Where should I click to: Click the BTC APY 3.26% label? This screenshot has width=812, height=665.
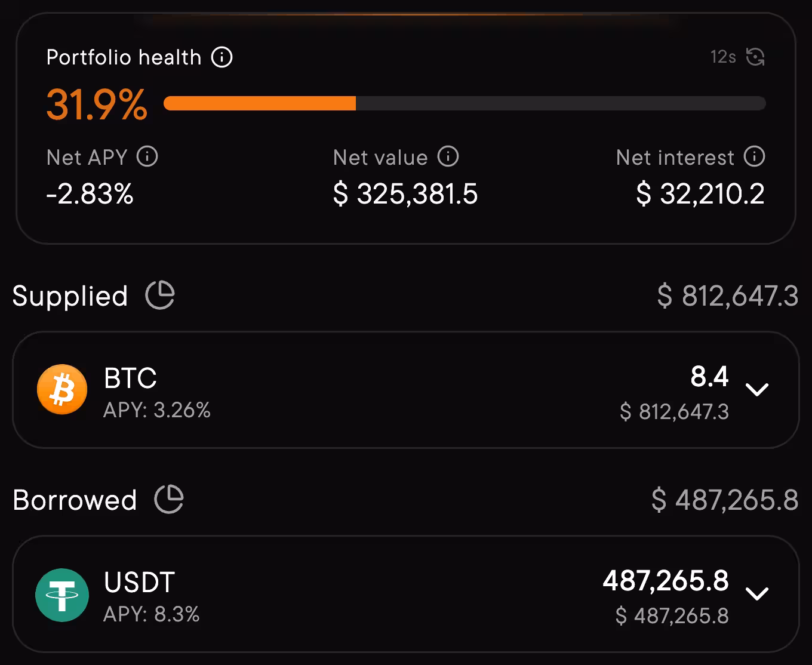click(158, 410)
